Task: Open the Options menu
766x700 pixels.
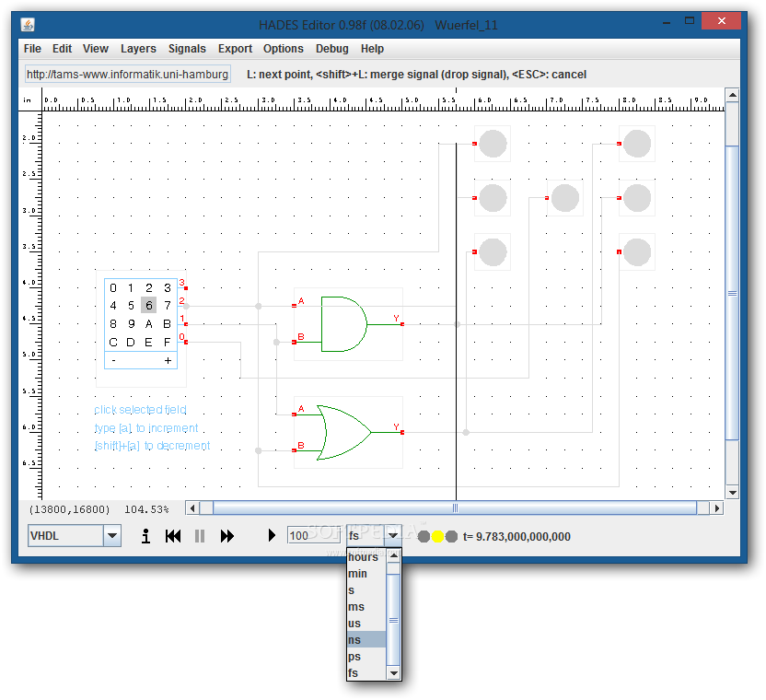Action: click(284, 49)
